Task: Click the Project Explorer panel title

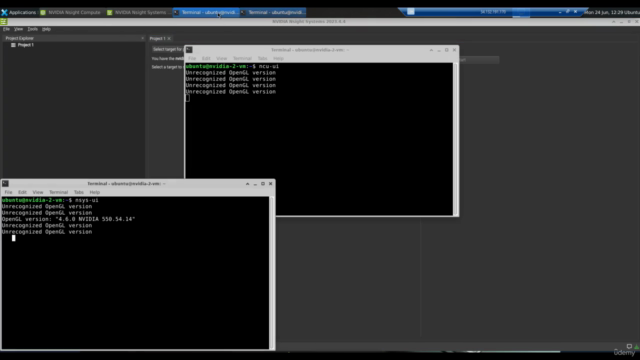Action: click(20, 38)
